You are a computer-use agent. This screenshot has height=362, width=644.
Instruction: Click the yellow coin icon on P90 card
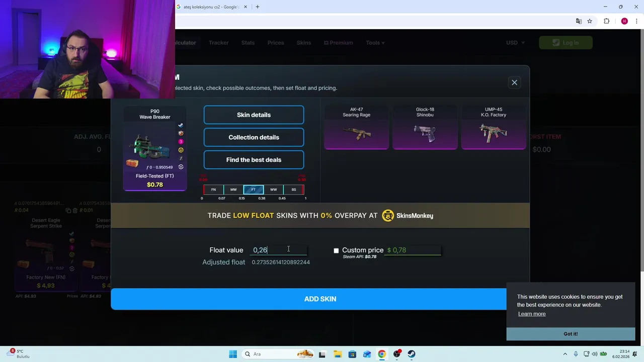click(x=181, y=150)
